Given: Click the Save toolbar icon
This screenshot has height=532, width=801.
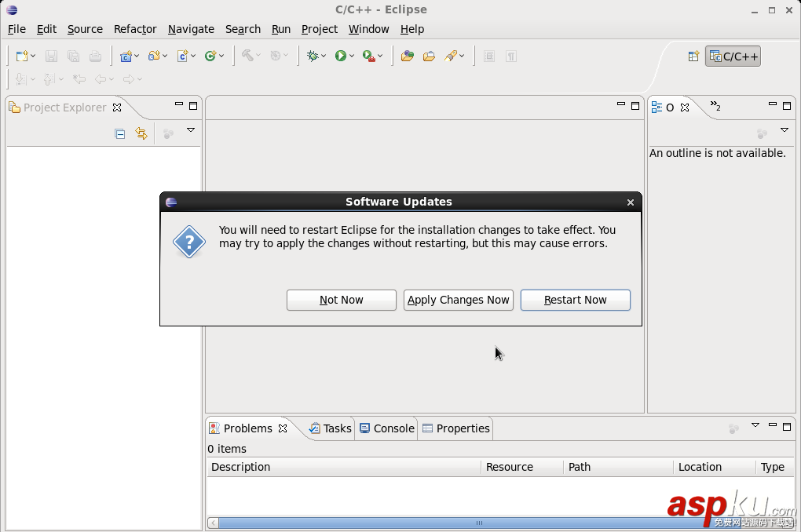Looking at the screenshot, I should click(51, 56).
